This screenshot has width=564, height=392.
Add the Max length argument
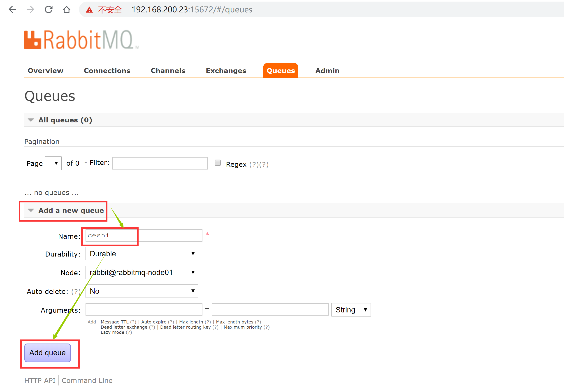coord(191,322)
